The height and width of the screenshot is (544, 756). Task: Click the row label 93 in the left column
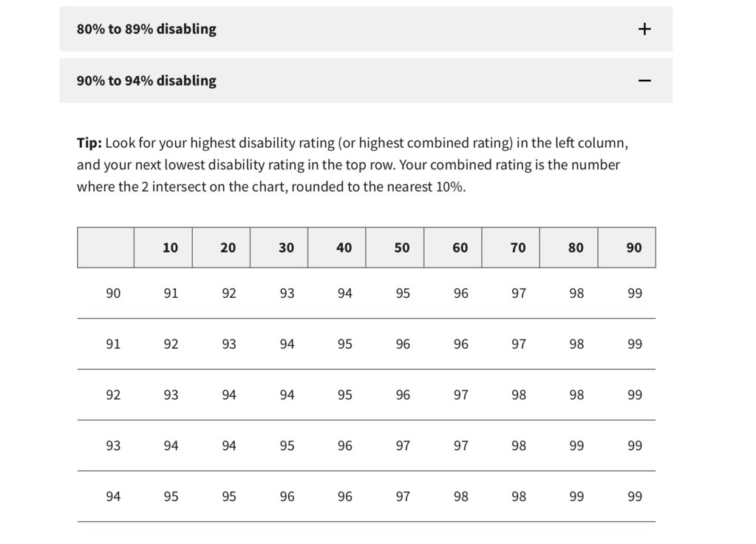click(x=113, y=446)
